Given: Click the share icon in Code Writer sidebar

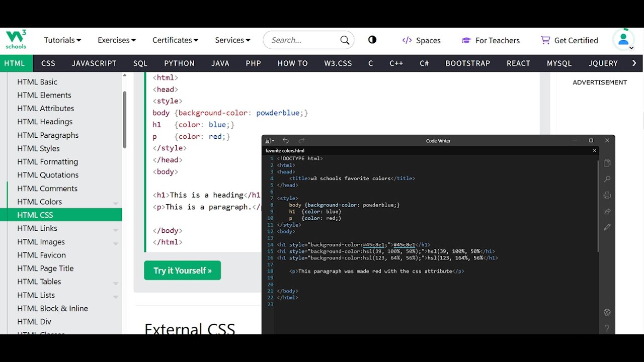Looking at the screenshot, I should point(607,211).
